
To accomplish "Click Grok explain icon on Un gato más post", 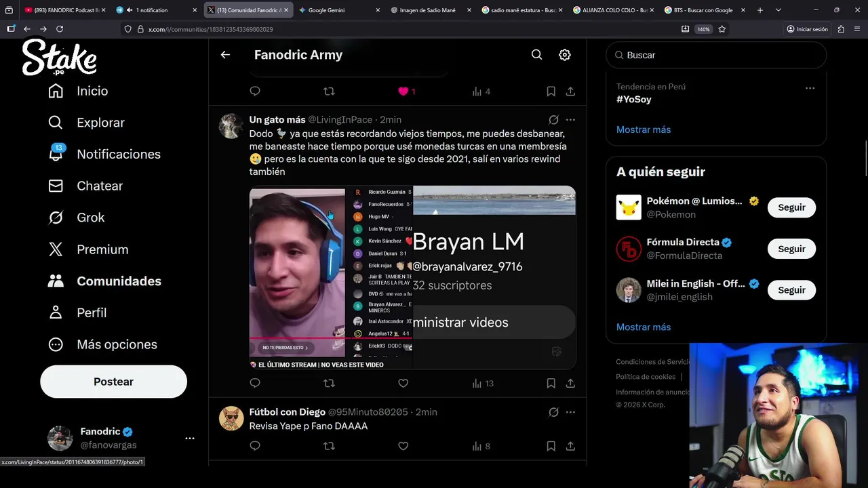I will (553, 120).
